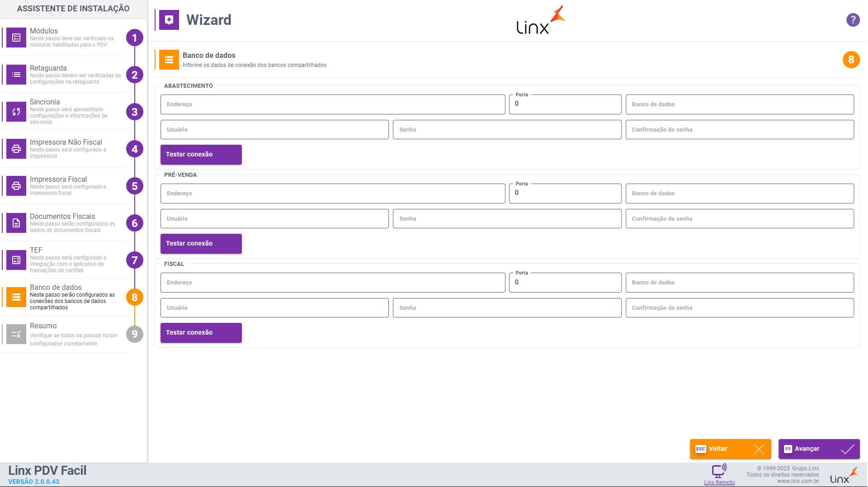The image size is (868, 487).
Task: Focus the Pré-Venda Endereço field
Action: pyautogui.click(x=333, y=194)
